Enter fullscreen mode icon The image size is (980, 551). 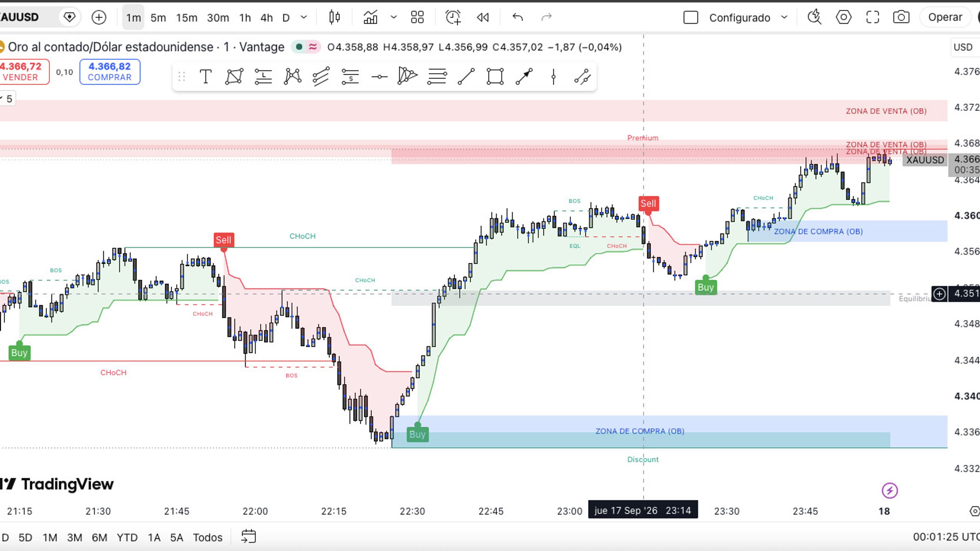coord(872,17)
